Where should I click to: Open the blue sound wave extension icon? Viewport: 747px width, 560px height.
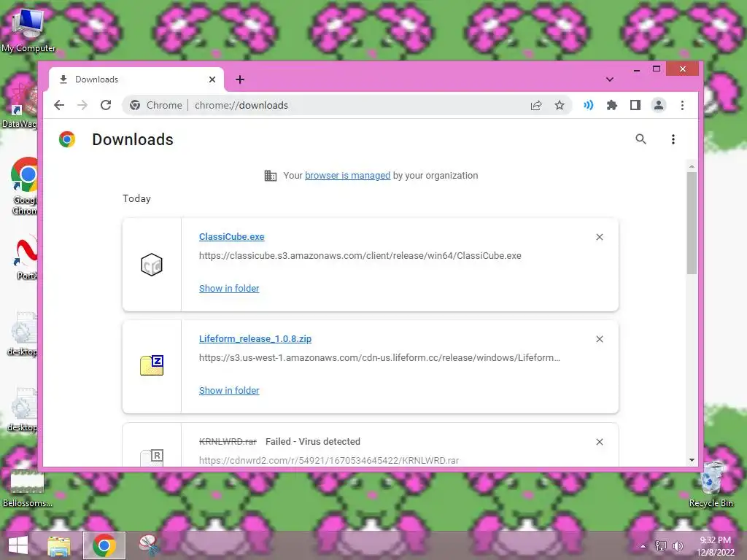point(589,105)
